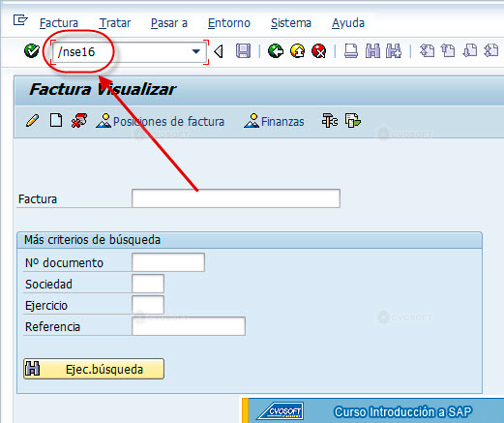Open the Sistema menu
Viewport: 504px width, 423px height.
(291, 23)
